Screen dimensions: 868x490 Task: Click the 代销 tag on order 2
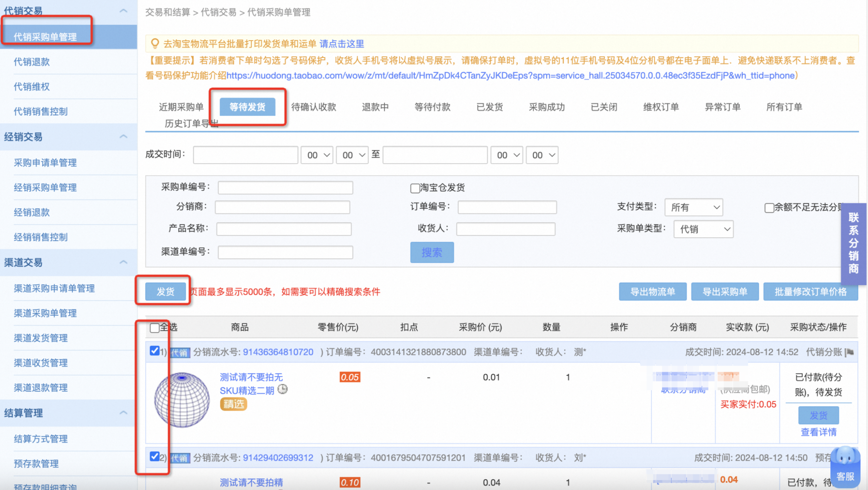179,458
